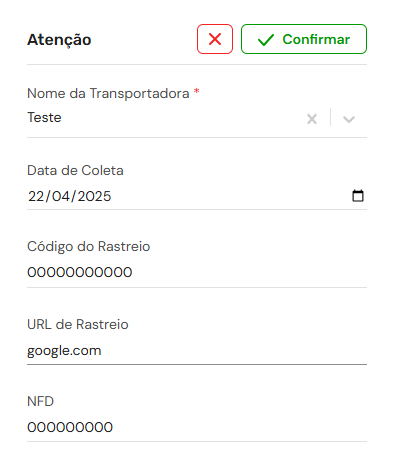Click the required asterisk beside Transportadora
This screenshot has width=402, height=470.
197,91
